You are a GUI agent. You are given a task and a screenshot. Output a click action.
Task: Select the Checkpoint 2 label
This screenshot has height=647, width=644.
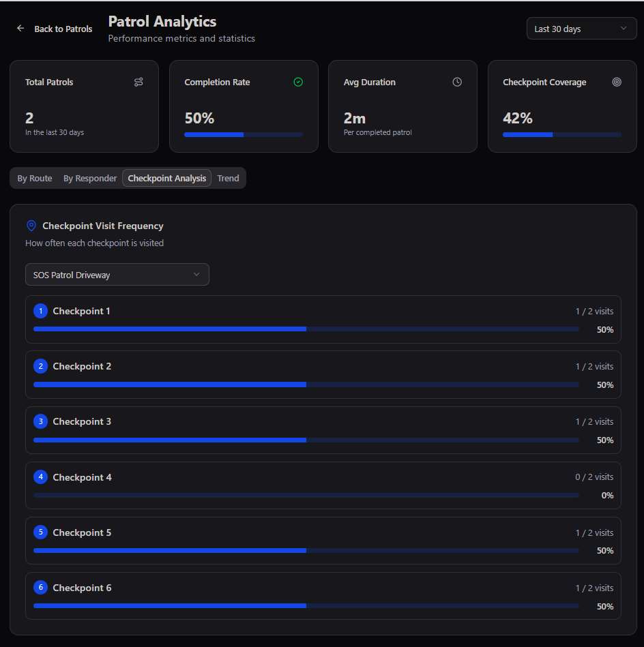[82, 366]
